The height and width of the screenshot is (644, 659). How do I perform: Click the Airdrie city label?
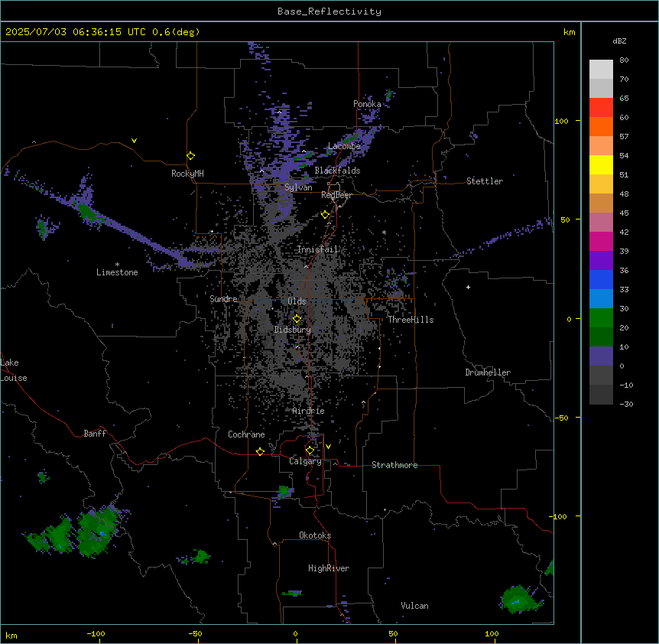[x=309, y=411]
